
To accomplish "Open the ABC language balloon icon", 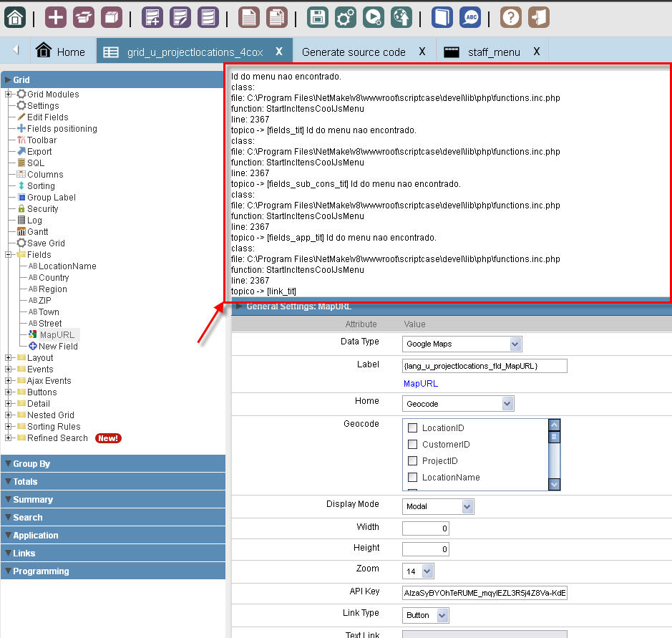I will click(x=470, y=18).
